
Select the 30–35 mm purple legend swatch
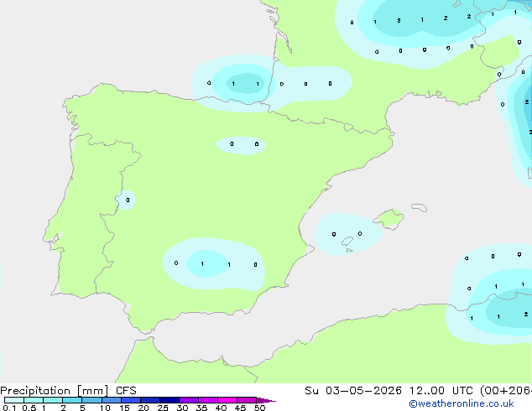click(189, 400)
